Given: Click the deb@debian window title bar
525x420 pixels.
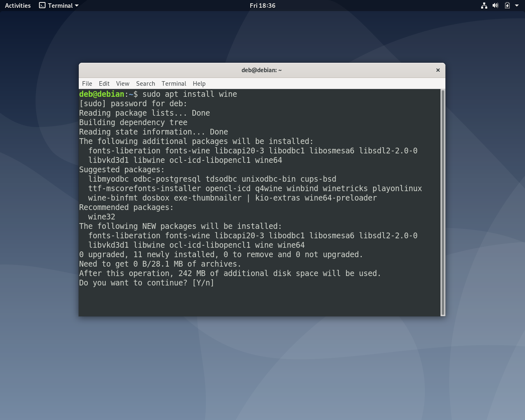Looking at the screenshot, I should (262, 70).
